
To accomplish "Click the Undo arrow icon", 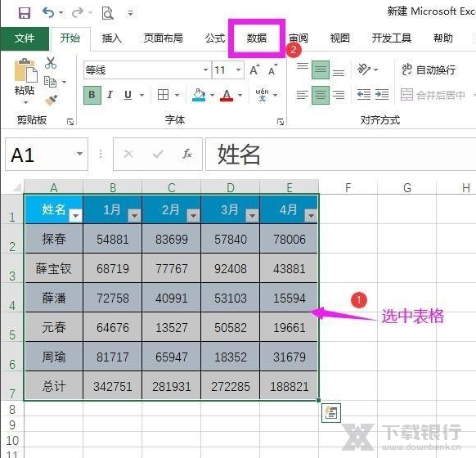I will (x=48, y=13).
